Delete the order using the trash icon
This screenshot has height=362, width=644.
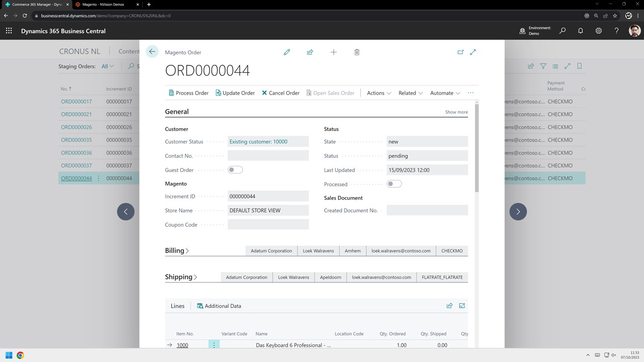point(357,52)
